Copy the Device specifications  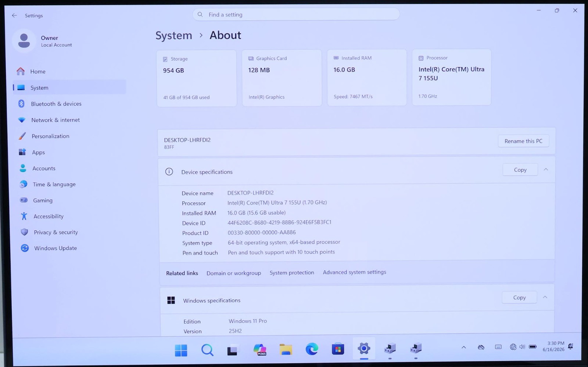(x=520, y=170)
